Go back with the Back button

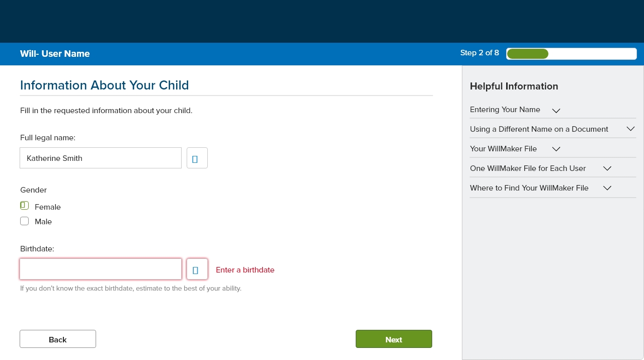(x=58, y=339)
